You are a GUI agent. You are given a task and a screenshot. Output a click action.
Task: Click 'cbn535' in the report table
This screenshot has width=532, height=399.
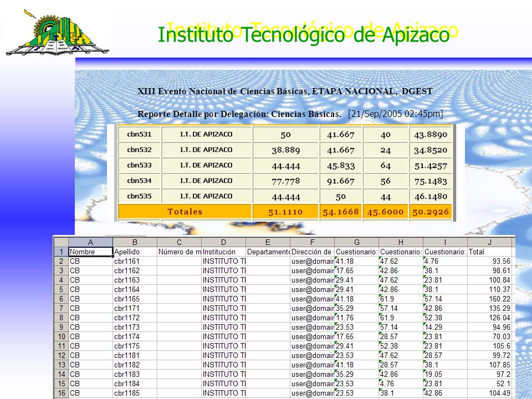(139, 196)
